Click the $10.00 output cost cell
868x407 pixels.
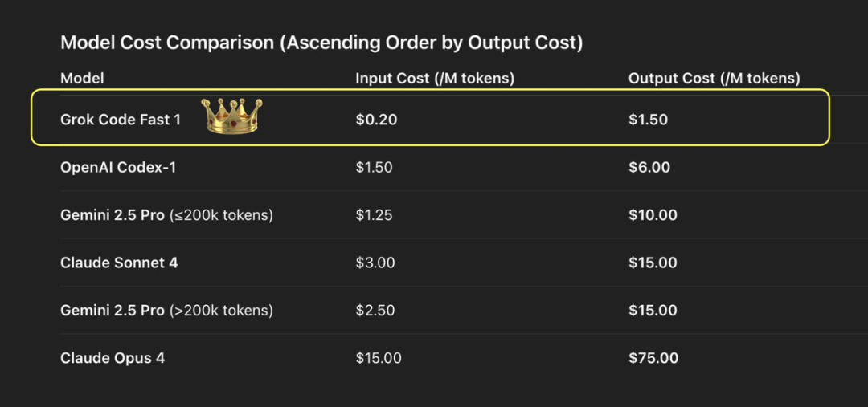tap(653, 215)
